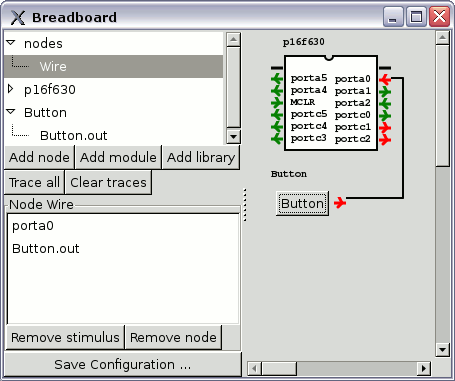Click the Add module button
Viewport: 455px width, 381px height.
click(118, 157)
